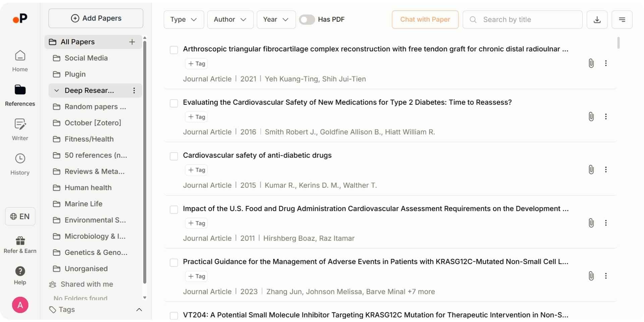
Task: Check the box for Arthroscopic triangular fibrocartilage paper
Action: tap(174, 50)
